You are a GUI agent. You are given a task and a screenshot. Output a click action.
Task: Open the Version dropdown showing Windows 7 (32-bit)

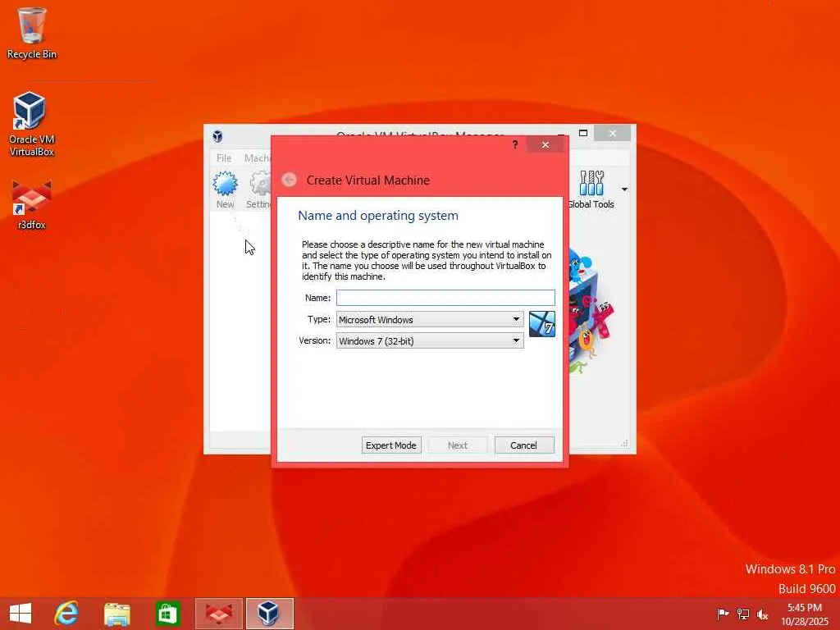430,340
